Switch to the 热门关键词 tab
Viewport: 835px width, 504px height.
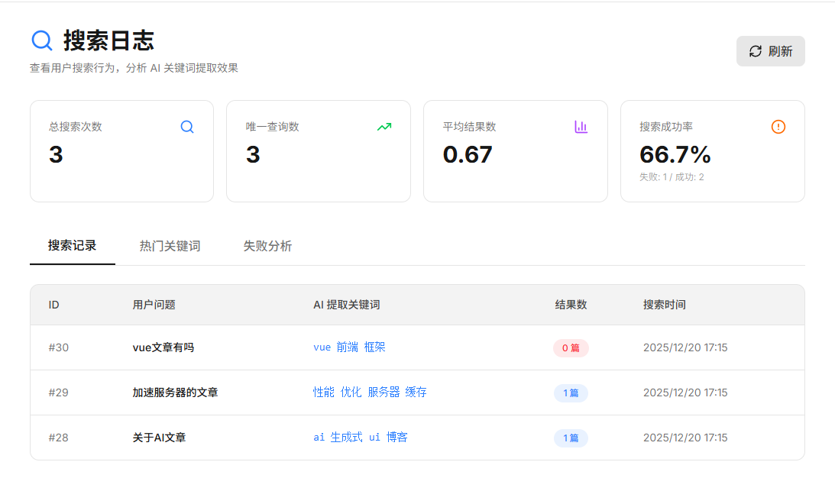[x=170, y=246]
